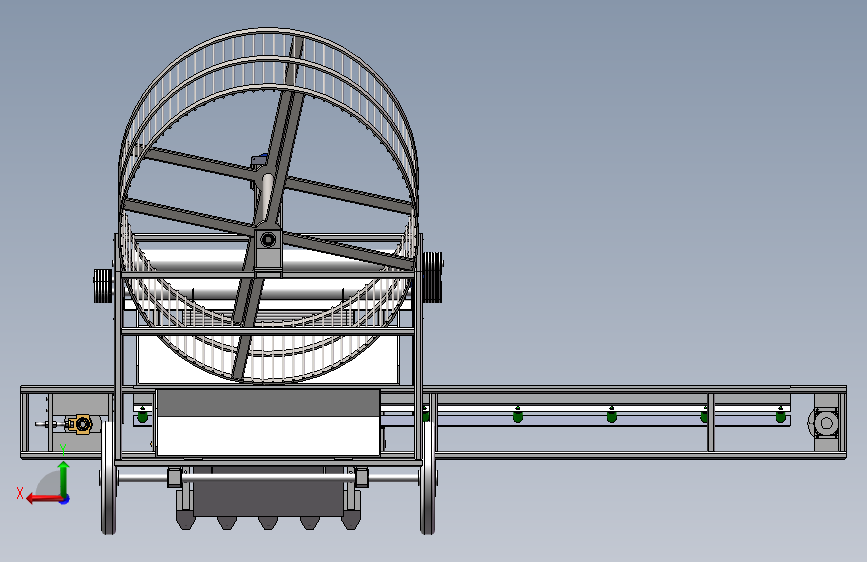
Task: Click the green Y axis arrow of the triad
Action: point(64,478)
